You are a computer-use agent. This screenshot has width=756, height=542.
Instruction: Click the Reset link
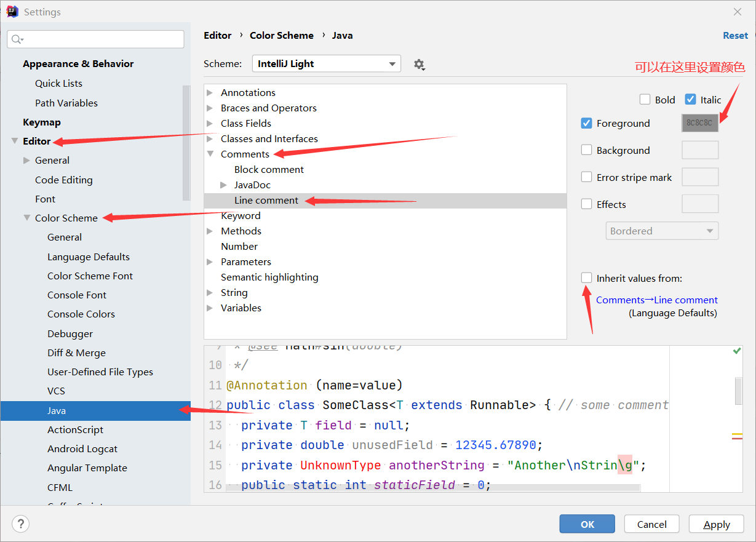pos(735,35)
